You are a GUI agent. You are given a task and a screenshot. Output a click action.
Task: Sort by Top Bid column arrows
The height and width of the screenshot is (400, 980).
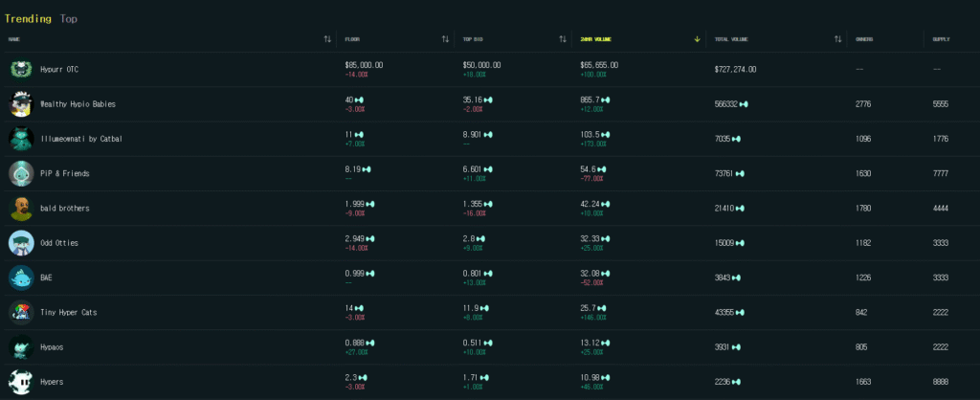(563, 39)
